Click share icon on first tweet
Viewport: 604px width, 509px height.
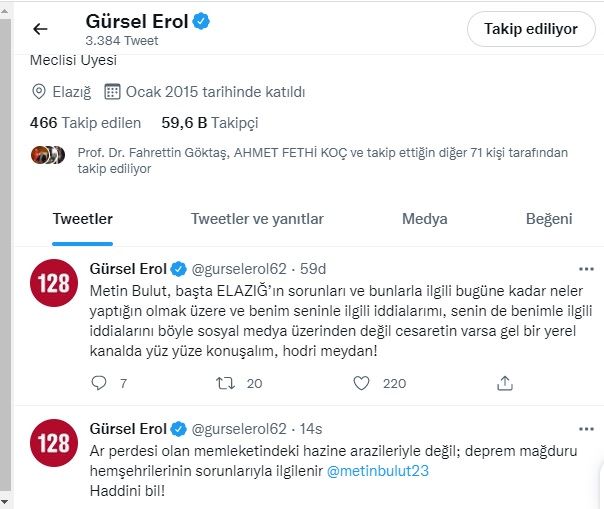pos(505,383)
